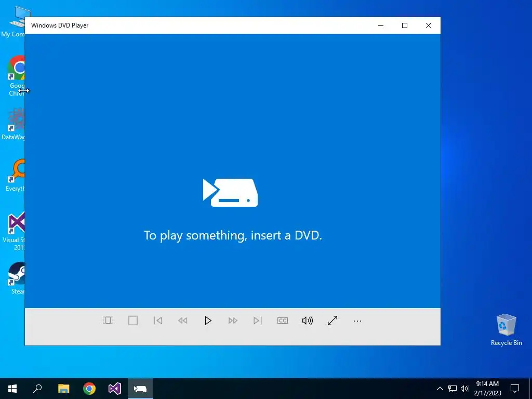The width and height of the screenshot is (532, 399).
Task: Maximize the Windows DVD Player window
Action: pyautogui.click(x=404, y=25)
